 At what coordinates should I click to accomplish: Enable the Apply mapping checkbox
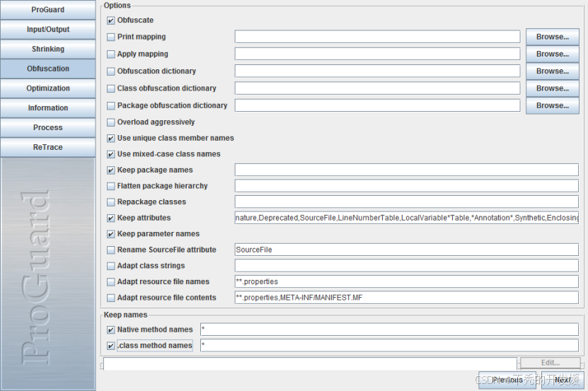click(110, 54)
